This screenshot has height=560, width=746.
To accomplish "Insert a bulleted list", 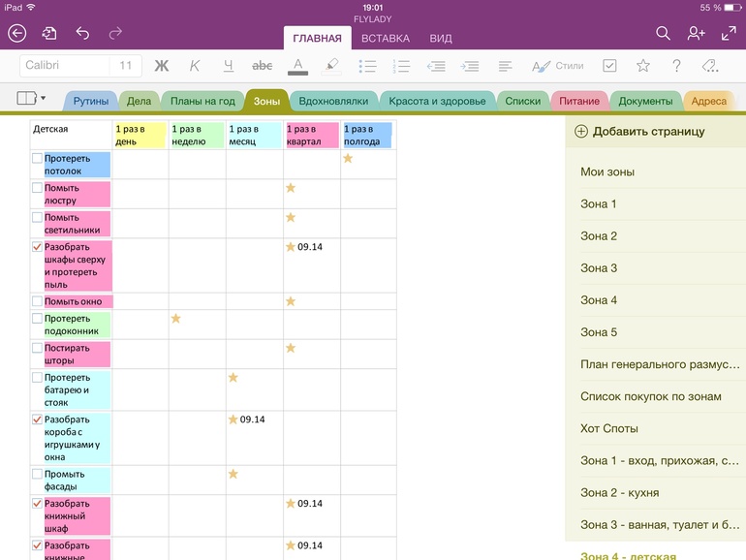I will [367, 66].
